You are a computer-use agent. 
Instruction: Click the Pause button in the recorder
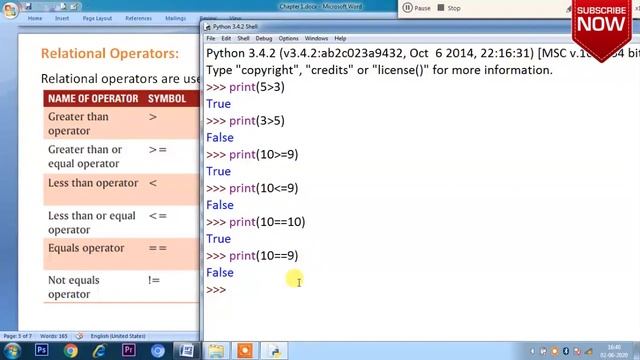(416, 8)
